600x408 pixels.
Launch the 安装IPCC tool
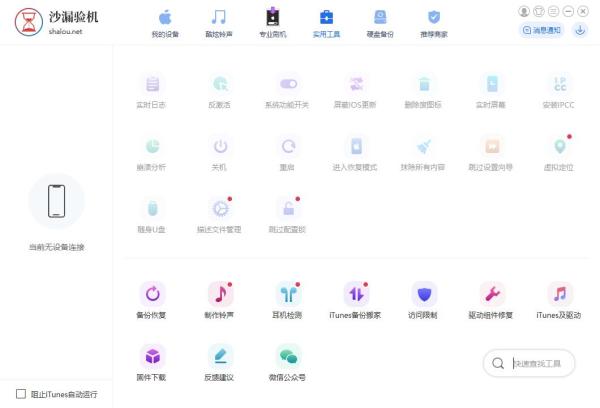(x=559, y=91)
